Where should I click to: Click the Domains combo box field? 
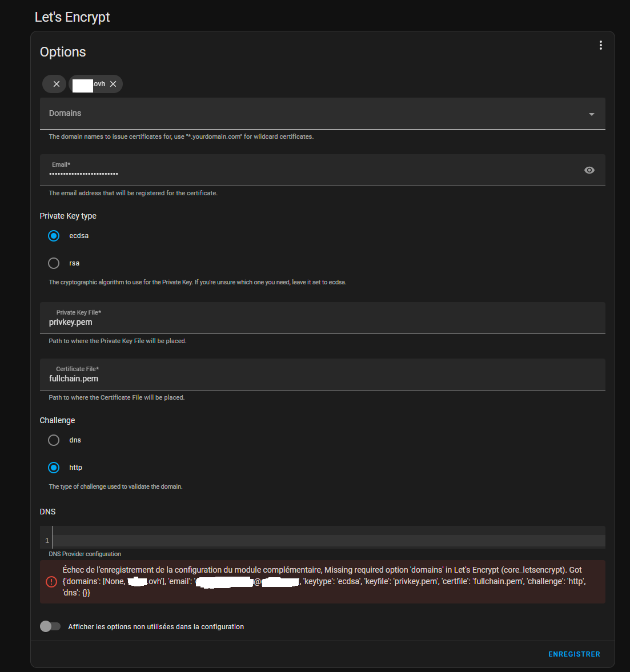[x=308, y=114]
